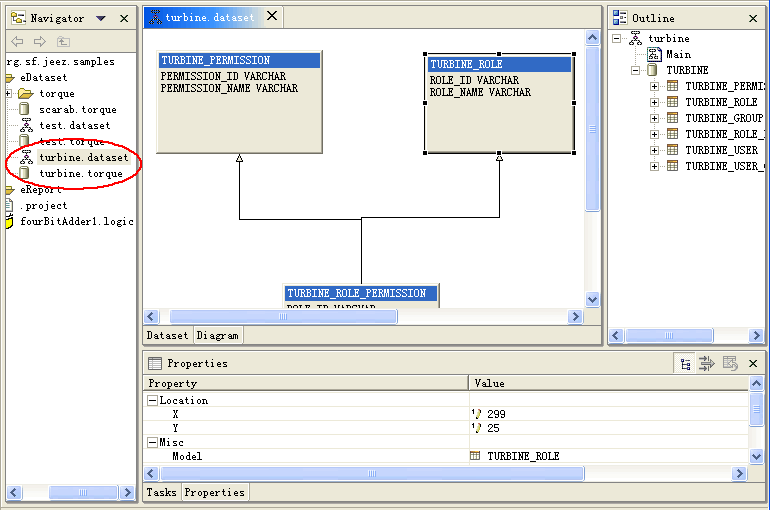Click the Main diagram icon in Outline
The image size is (770, 510).
pyautogui.click(x=654, y=54)
